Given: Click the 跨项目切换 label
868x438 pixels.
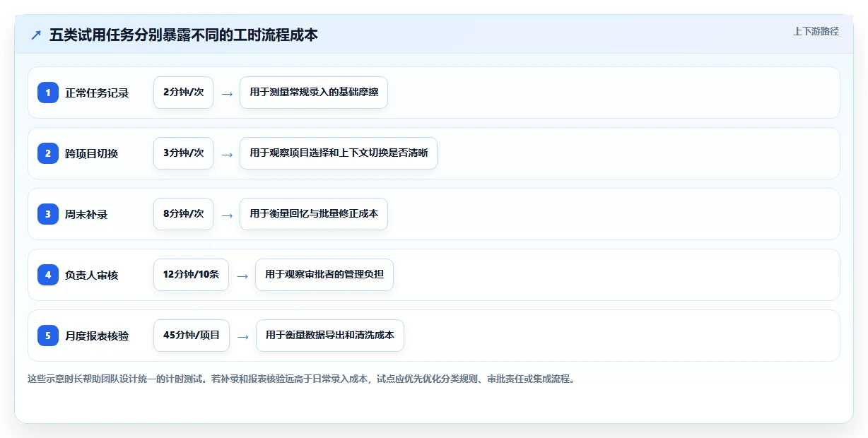Looking at the screenshot, I should pyautogui.click(x=92, y=153).
